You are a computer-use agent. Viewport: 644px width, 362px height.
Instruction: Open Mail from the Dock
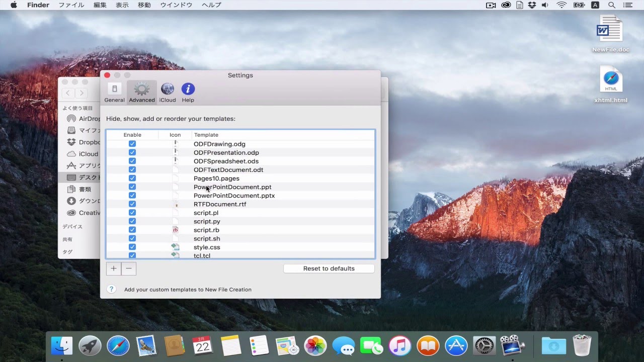point(146,346)
